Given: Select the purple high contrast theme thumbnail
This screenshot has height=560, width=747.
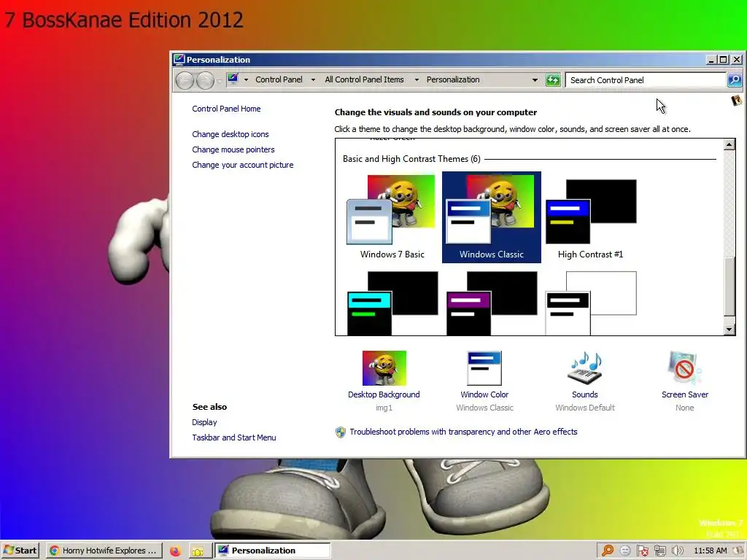Looking at the screenshot, I should click(491, 303).
